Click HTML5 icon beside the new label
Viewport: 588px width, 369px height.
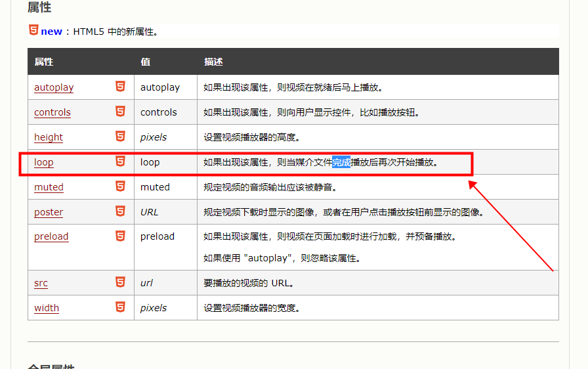(x=33, y=30)
